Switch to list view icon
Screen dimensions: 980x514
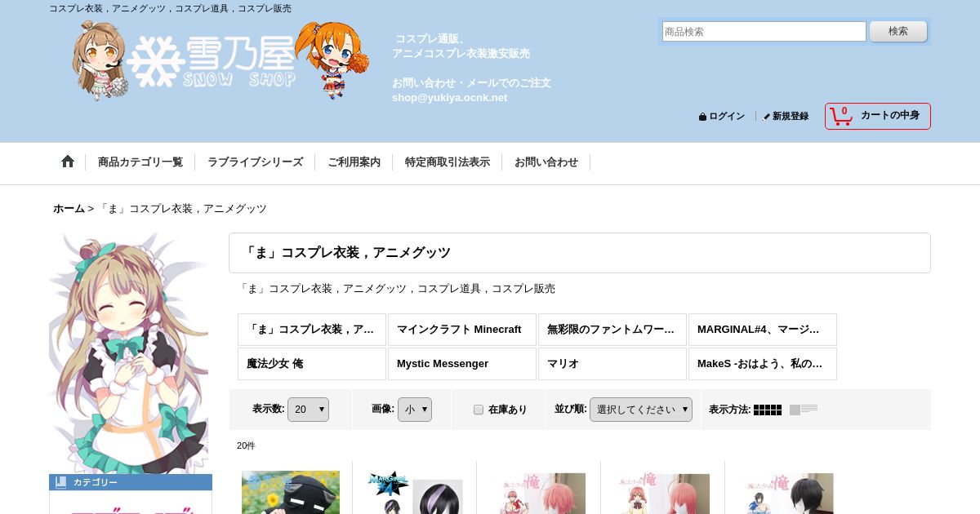click(x=804, y=410)
